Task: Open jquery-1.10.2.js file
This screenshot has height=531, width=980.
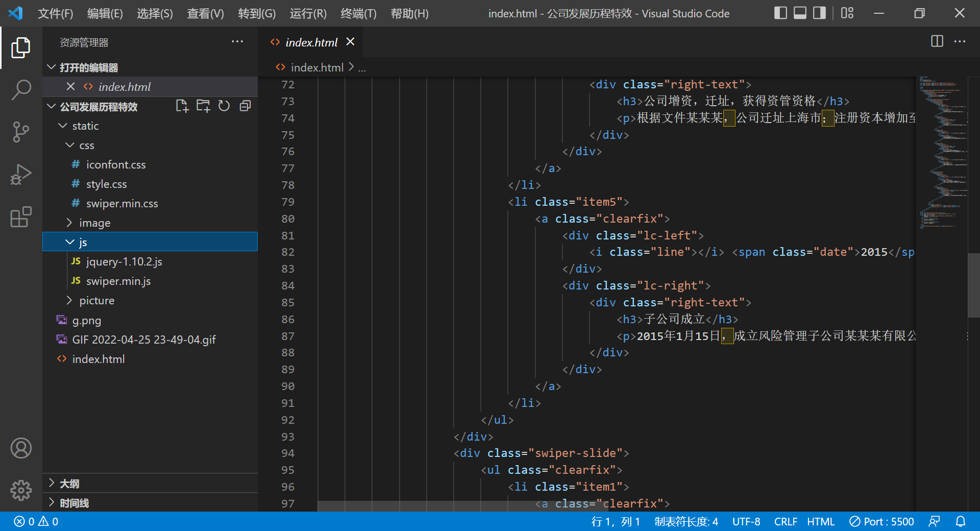Action: (x=150, y=261)
